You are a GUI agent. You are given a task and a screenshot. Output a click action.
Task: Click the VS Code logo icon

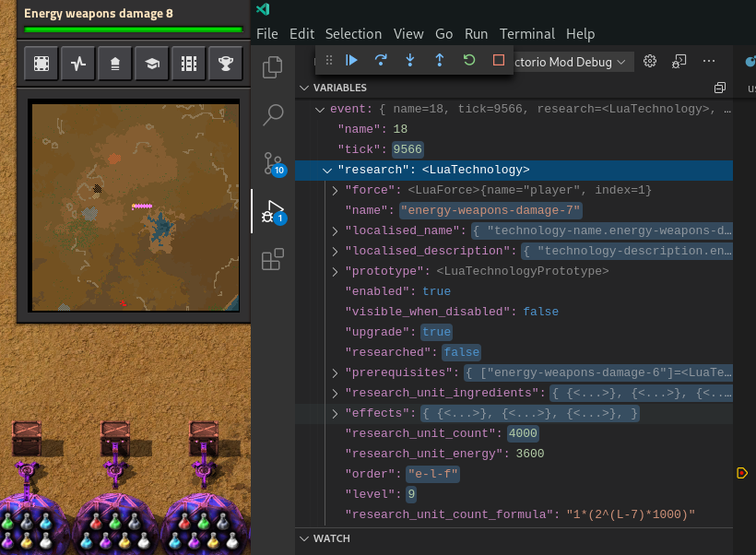(x=263, y=9)
